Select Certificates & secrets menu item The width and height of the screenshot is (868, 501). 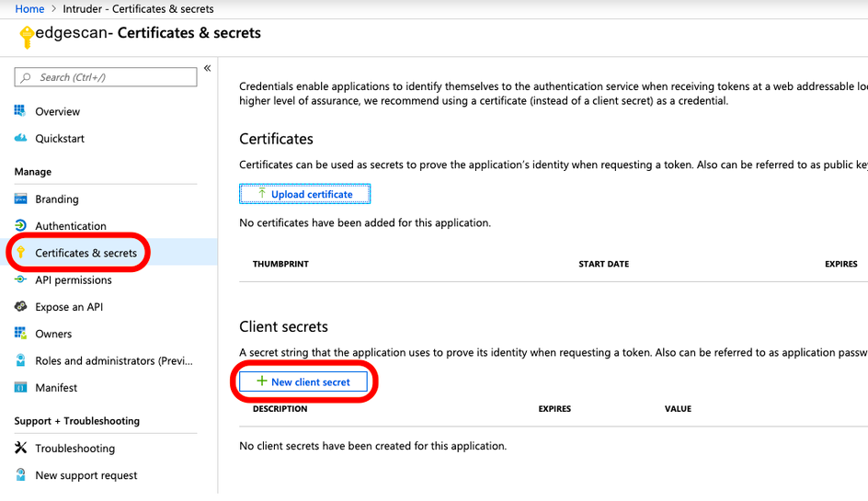pos(108,253)
